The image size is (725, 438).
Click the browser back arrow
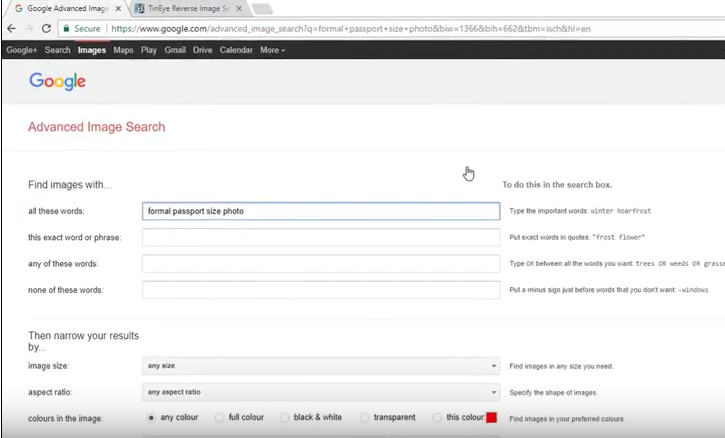coord(12,29)
